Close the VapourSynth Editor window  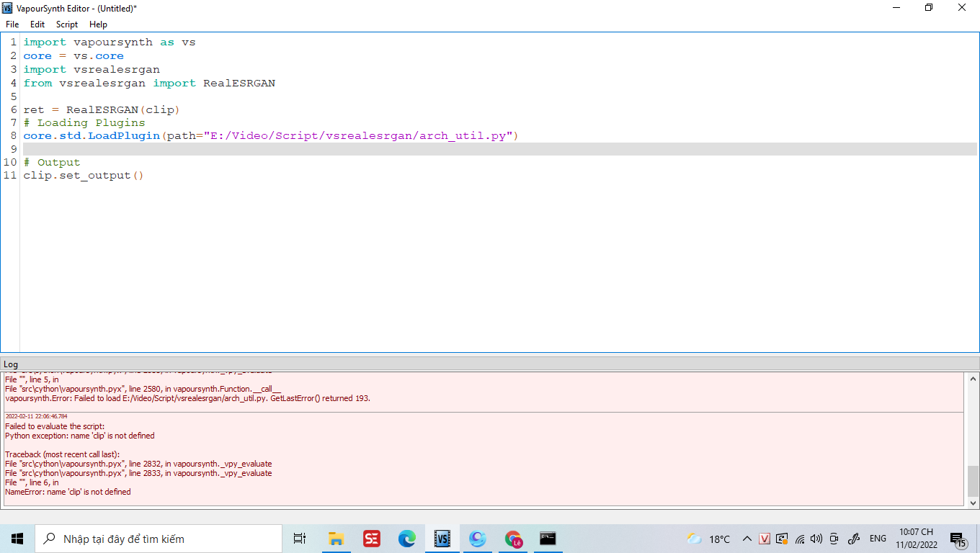[x=962, y=8]
